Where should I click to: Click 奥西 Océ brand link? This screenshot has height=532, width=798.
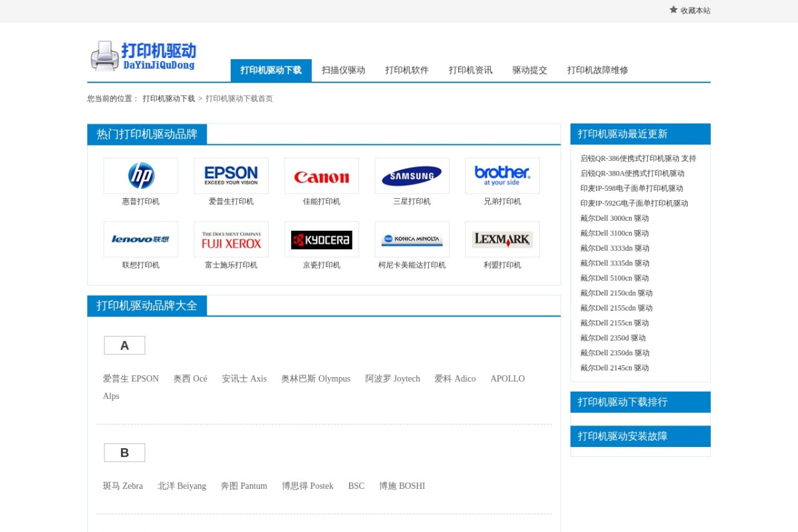tap(190, 379)
